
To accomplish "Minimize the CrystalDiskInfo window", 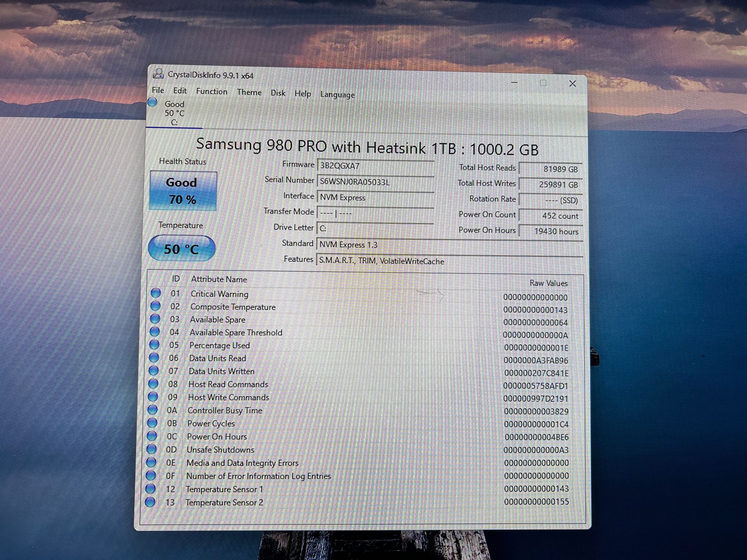I will pos(514,83).
